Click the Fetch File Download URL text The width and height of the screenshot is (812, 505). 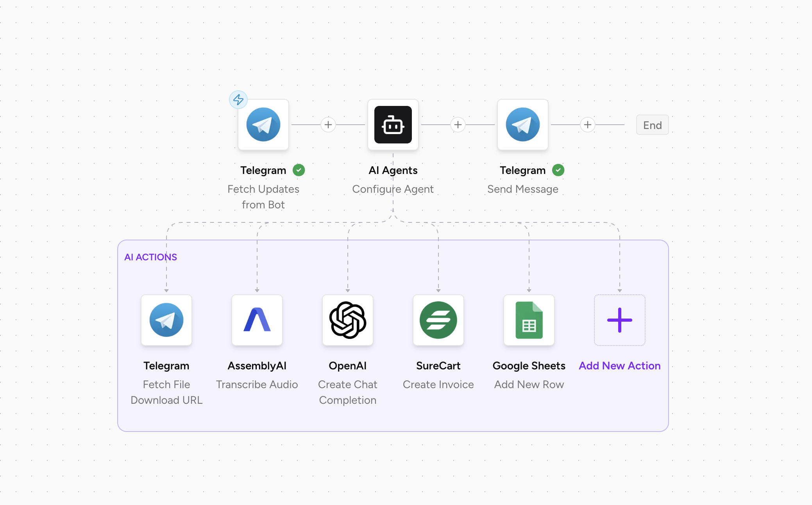(x=166, y=392)
